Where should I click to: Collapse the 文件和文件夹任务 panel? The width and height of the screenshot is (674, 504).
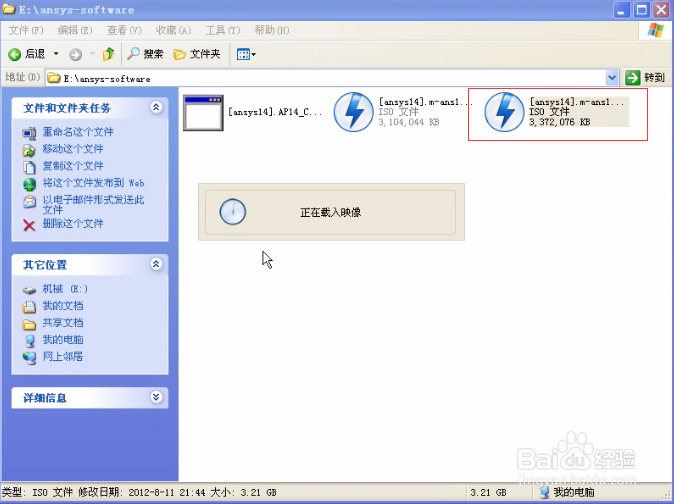tap(156, 107)
